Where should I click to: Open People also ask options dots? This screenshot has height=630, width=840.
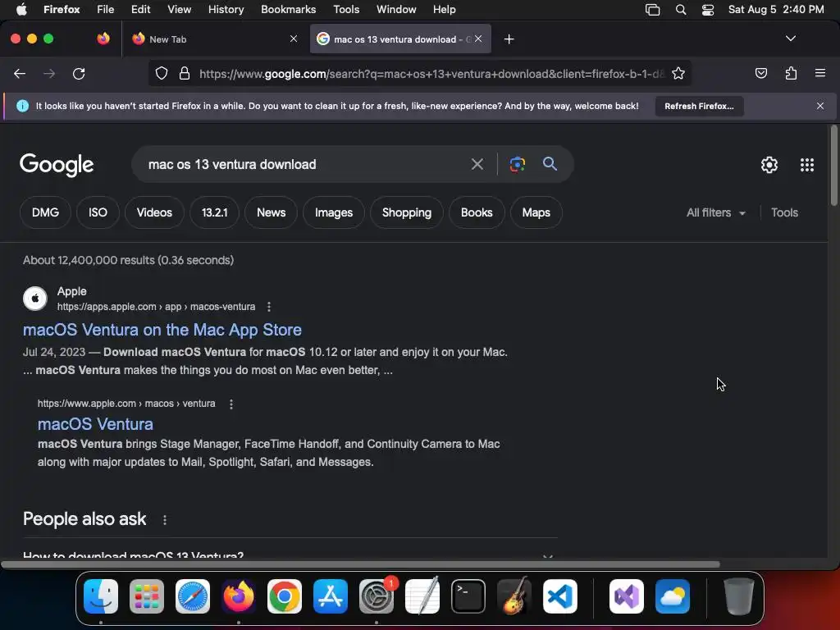tap(164, 519)
